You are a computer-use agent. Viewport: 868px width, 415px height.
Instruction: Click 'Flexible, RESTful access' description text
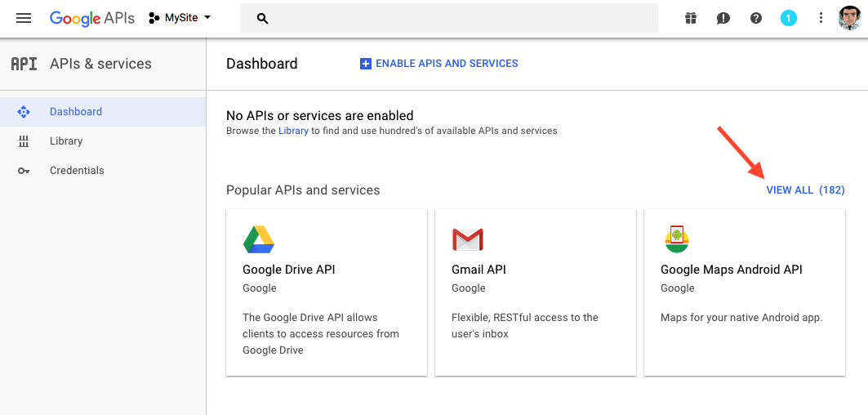pos(525,326)
